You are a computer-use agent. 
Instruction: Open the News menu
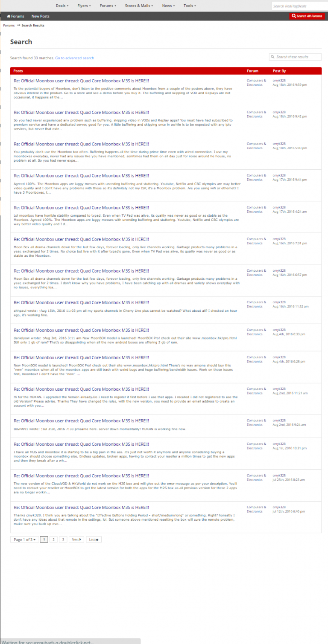(168, 6)
